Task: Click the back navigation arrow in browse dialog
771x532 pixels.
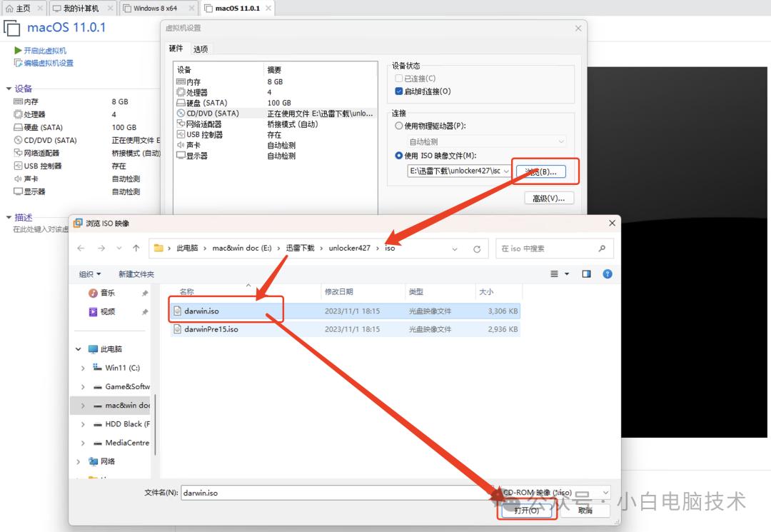Action: pos(81,247)
